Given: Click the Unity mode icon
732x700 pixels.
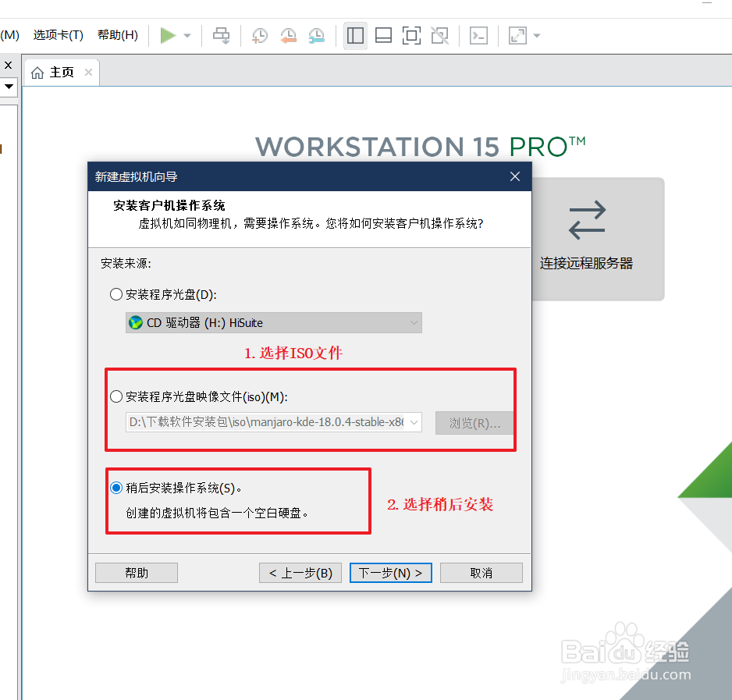Looking at the screenshot, I should [440, 35].
